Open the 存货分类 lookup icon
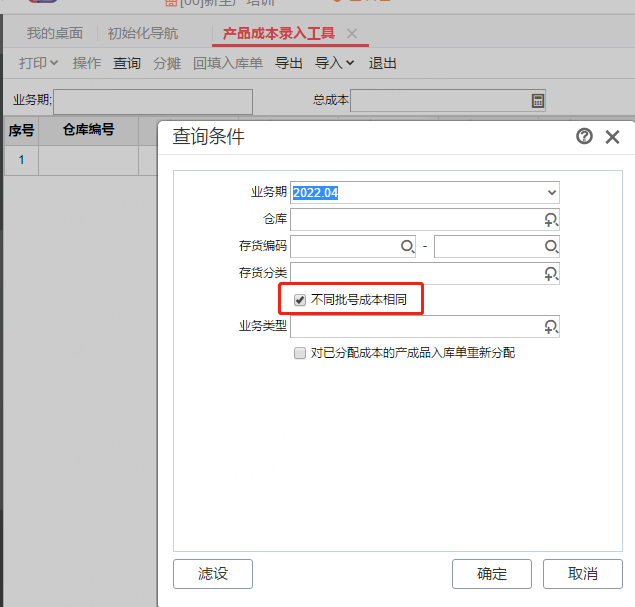This screenshot has width=635, height=607. (551, 274)
